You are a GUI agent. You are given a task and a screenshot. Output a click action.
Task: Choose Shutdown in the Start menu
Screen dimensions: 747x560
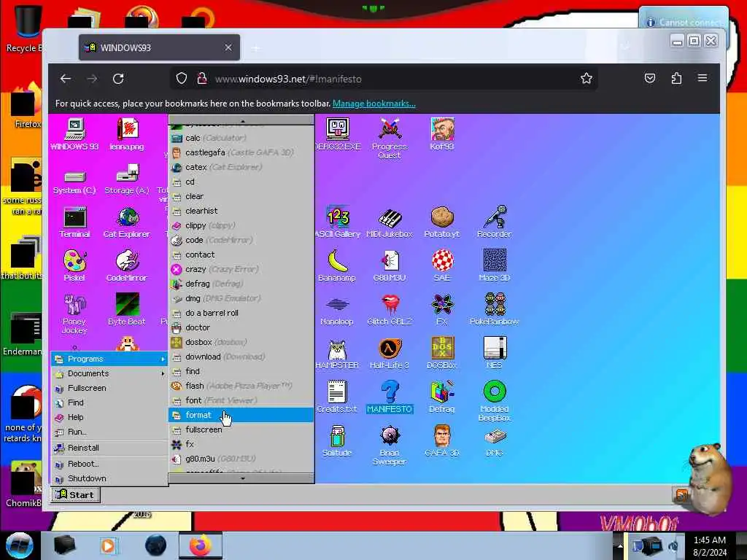pos(109,478)
